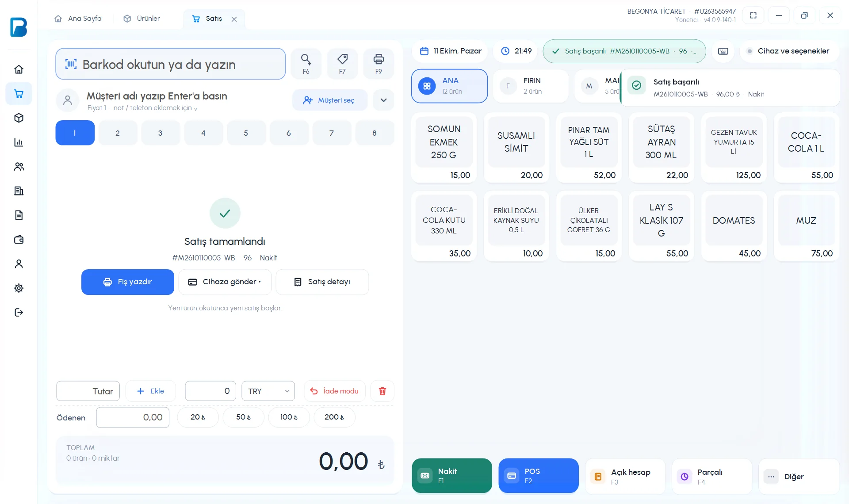Viewport: 849px width, 504px height.
Task: Open the products box icon in sidebar
Action: 19,118
